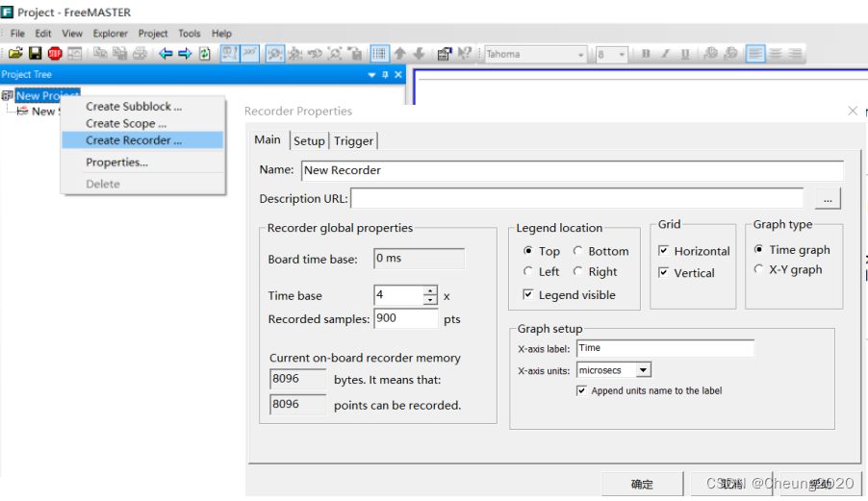Decrease the Time base spinner value

tap(430, 300)
